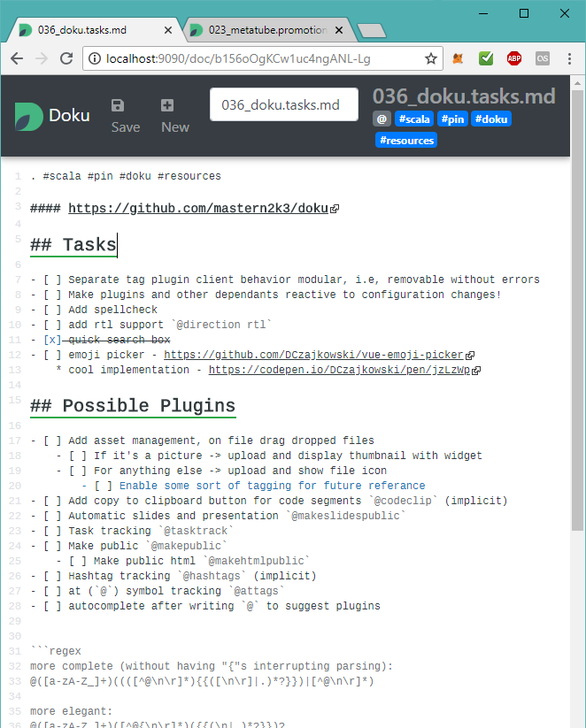The width and height of the screenshot is (586, 728).
Task: Click the gray extension icon next to ABP
Action: coord(543,58)
